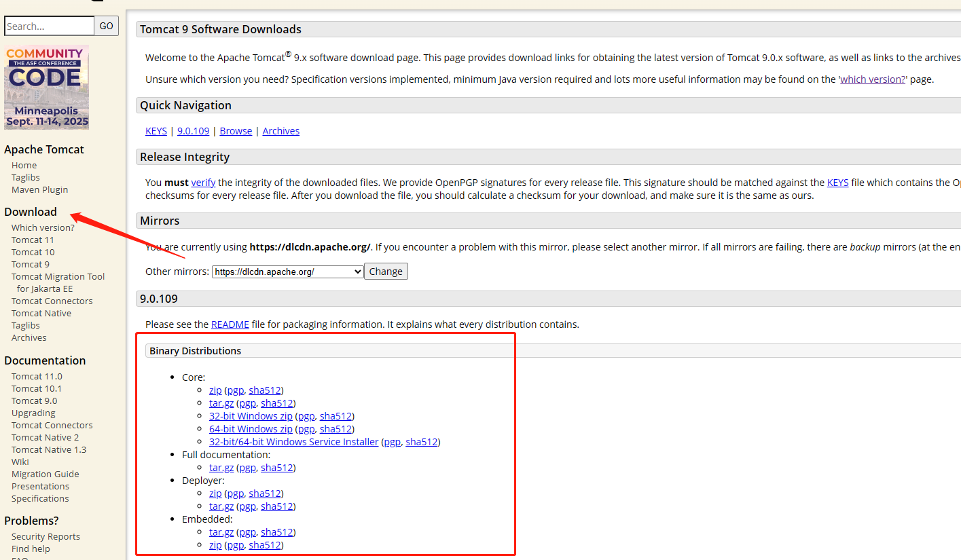
Task: Select Tomcat 10 download page
Action: click(x=33, y=252)
